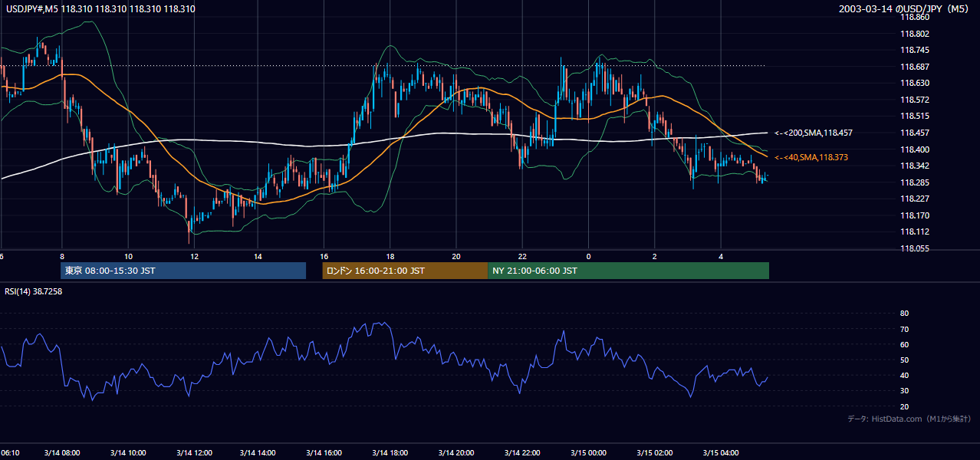
Task: Click RSI scale value 50
Action: [904, 360]
